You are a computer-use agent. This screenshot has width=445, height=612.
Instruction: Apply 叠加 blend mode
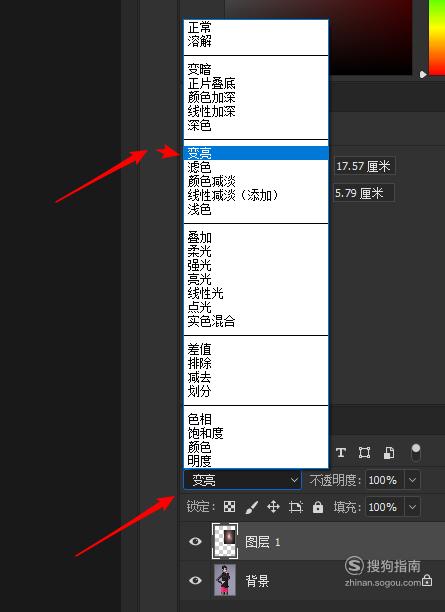coord(256,237)
